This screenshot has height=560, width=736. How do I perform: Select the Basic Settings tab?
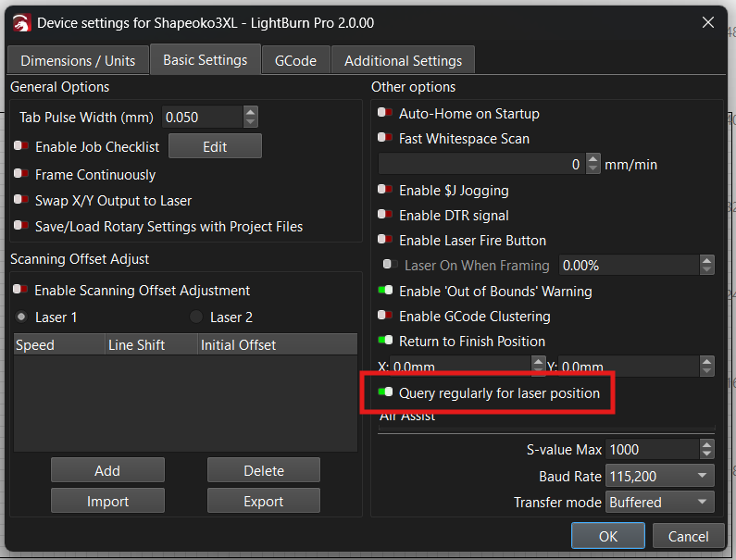[206, 59]
